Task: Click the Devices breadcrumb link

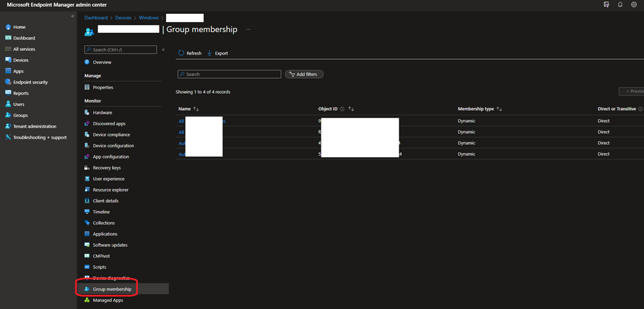Action: coord(123,18)
